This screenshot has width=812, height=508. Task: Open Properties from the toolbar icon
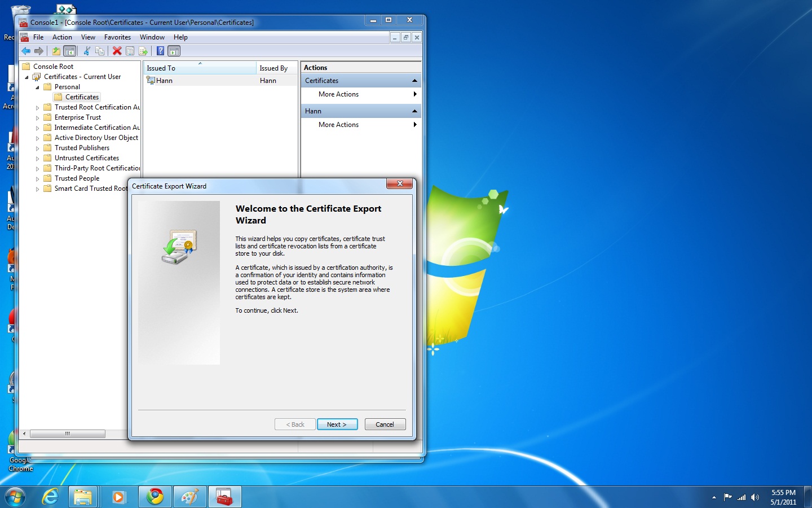(x=130, y=51)
